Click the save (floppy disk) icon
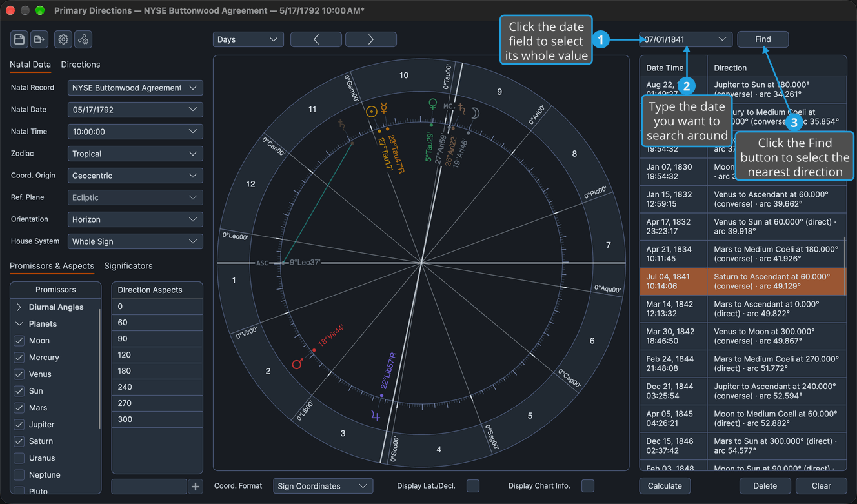 [19, 39]
